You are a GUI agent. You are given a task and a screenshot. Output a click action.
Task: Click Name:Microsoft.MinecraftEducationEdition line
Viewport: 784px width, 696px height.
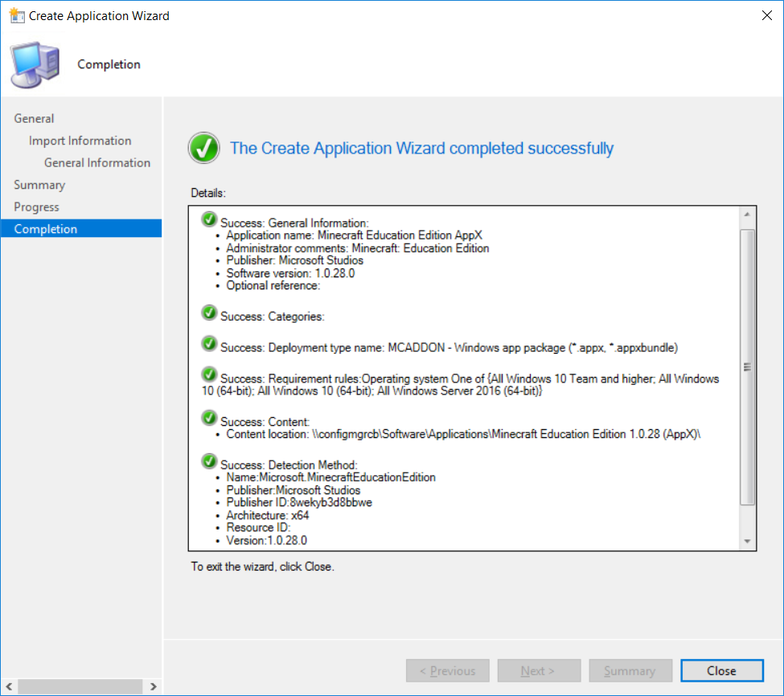pos(330,477)
